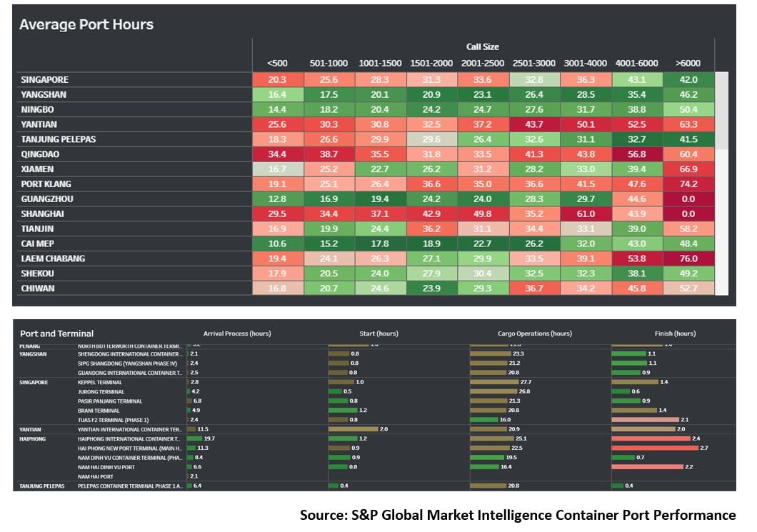
Task: Click the '>6000' call size column header
Action: (688, 63)
